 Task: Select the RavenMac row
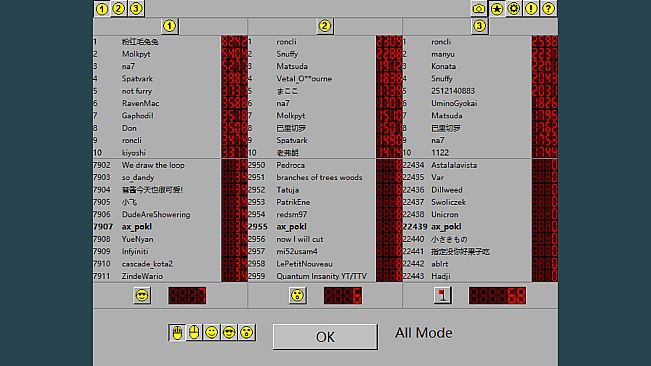pyautogui.click(x=170, y=103)
